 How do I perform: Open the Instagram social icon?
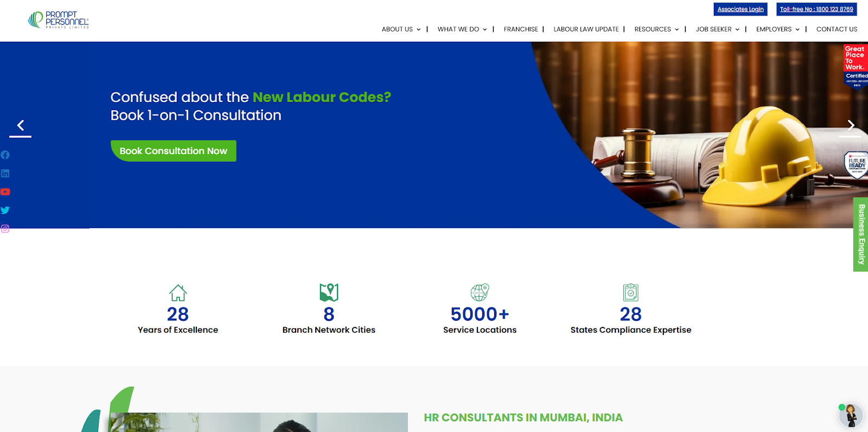[5, 229]
